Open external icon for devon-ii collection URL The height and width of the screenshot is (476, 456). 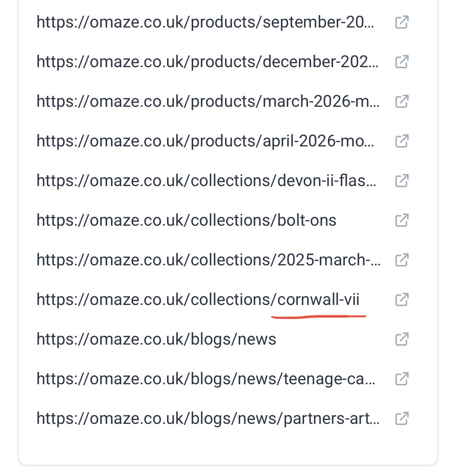pyautogui.click(x=402, y=181)
